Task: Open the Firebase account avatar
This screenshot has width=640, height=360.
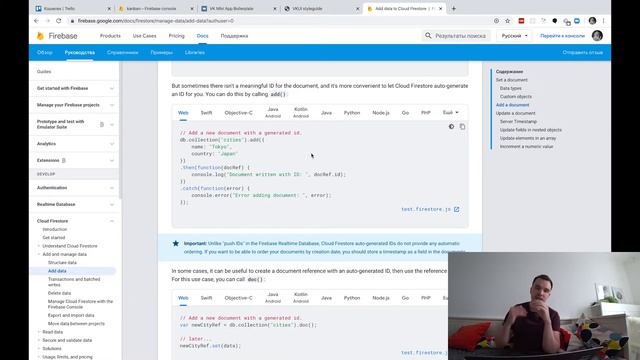Action: coord(597,36)
